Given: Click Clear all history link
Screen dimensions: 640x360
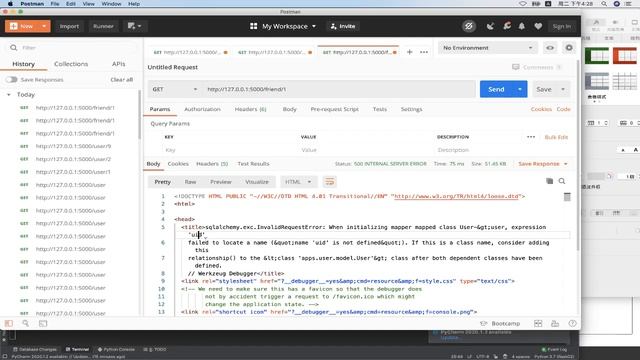Looking at the screenshot, I should [122, 80].
